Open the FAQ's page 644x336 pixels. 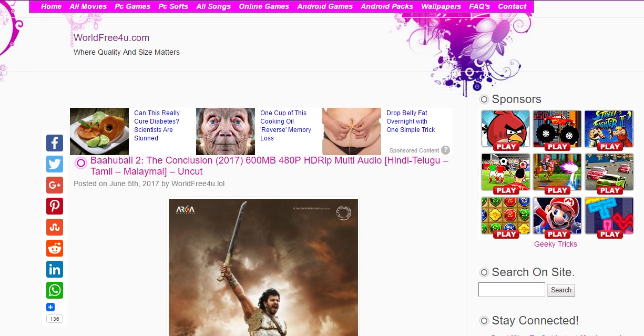(479, 6)
